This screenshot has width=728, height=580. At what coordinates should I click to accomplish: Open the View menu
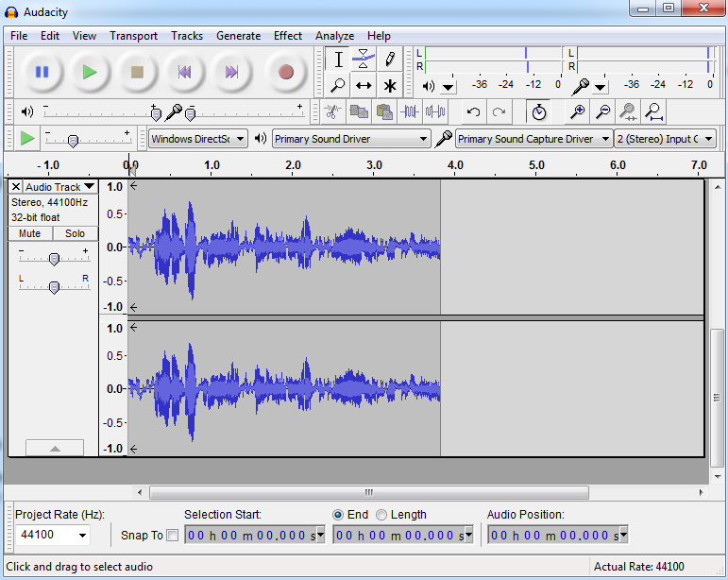pos(84,36)
